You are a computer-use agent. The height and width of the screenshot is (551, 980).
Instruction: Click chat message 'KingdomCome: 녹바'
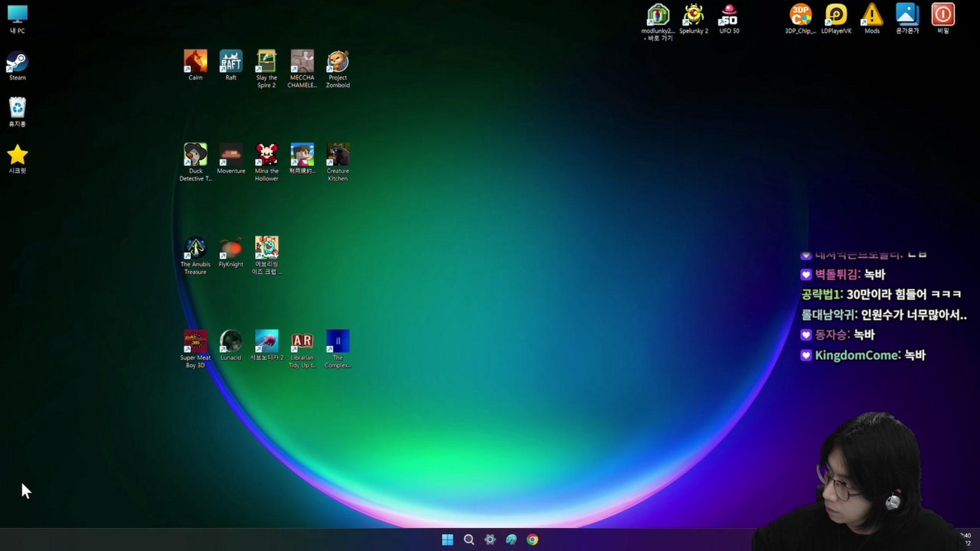point(863,355)
